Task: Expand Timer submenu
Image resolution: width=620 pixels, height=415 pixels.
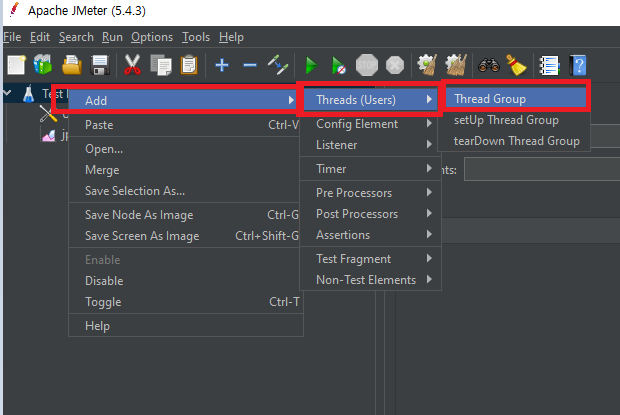Action: pyautogui.click(x=370, y=169)
